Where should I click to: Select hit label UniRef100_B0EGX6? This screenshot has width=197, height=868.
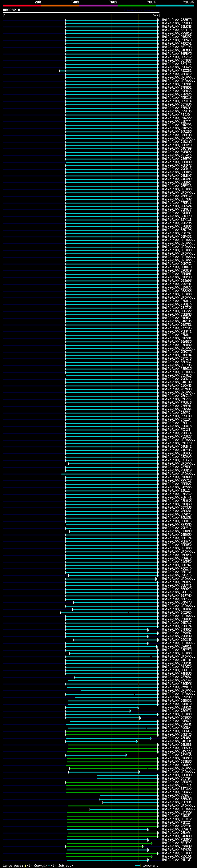pyautogui.click(x=177, y=731)
